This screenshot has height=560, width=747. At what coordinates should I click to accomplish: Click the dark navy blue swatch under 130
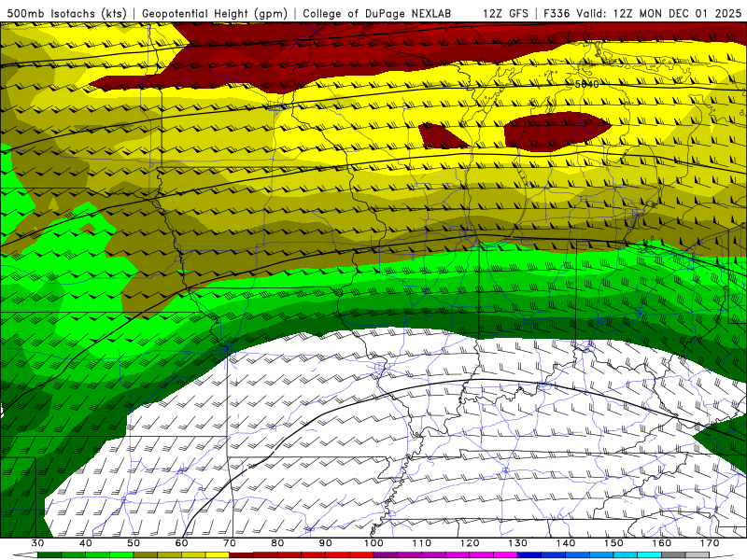point(529,555)
